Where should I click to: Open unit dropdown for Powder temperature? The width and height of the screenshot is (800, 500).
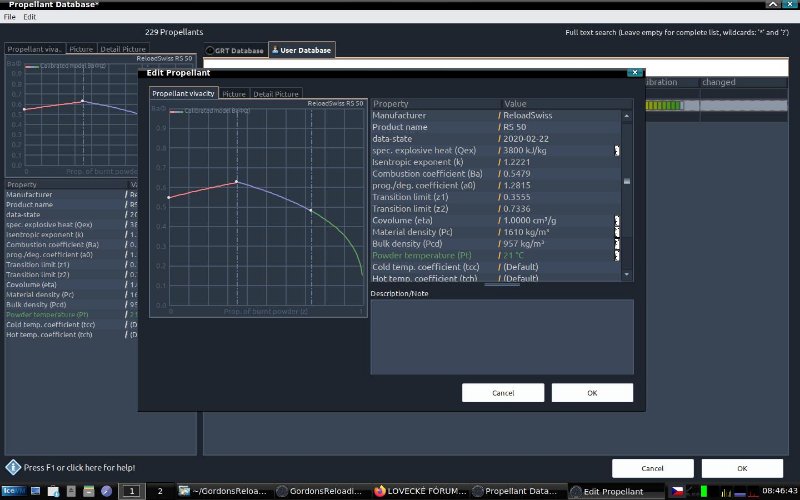[617, 255]
